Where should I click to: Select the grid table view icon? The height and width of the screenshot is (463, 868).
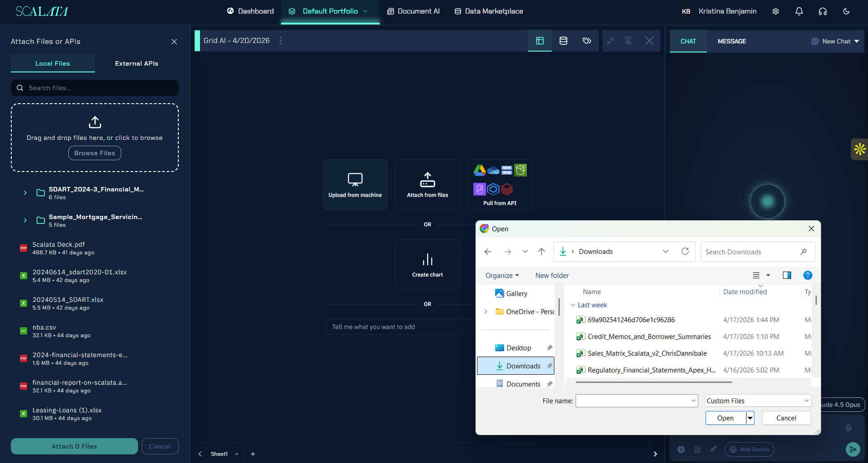540,41
